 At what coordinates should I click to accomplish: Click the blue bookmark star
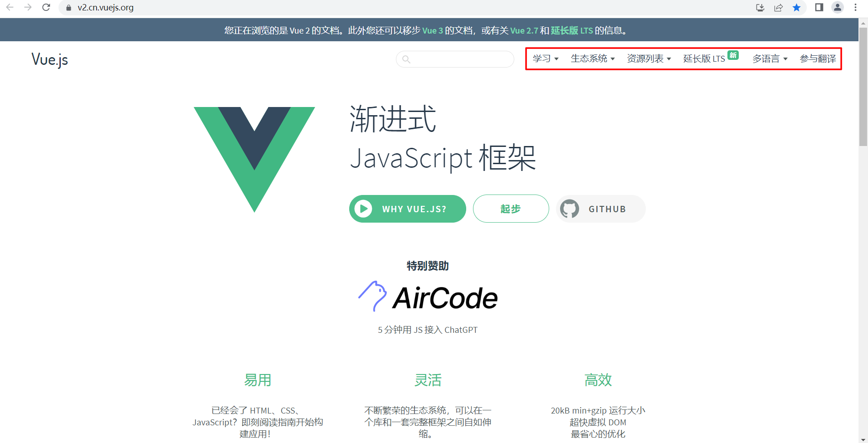pos(796,7)
